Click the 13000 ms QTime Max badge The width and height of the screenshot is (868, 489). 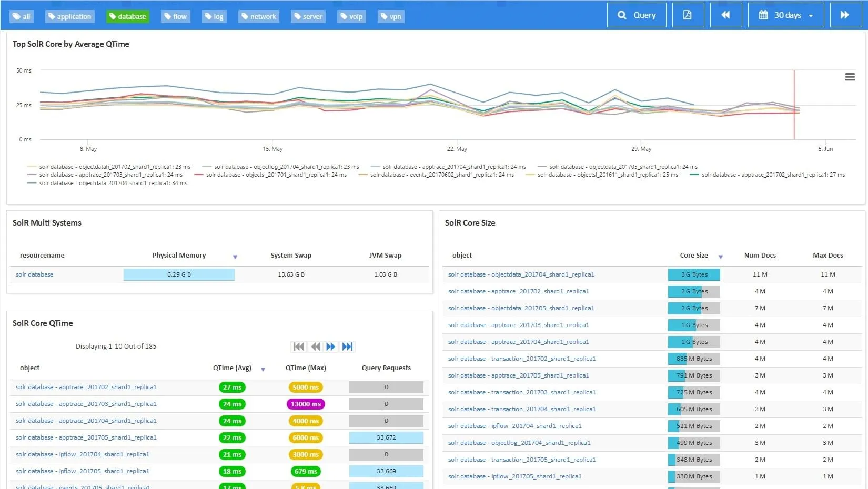pos(306,404)
